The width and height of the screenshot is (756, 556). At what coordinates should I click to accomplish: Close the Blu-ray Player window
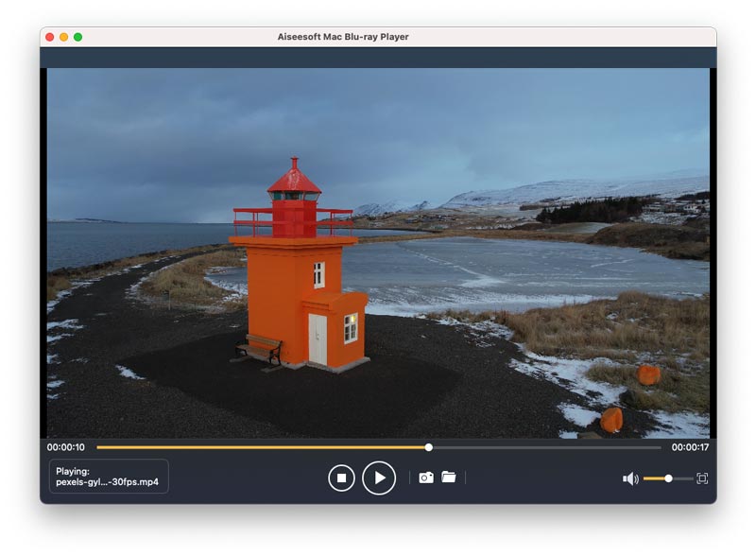click(49, 37)
